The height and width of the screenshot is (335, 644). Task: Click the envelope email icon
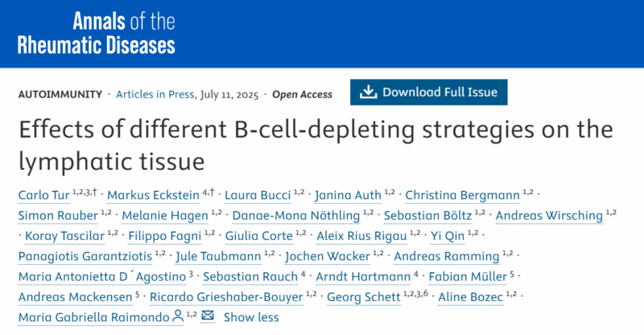(x=208, y=316)
